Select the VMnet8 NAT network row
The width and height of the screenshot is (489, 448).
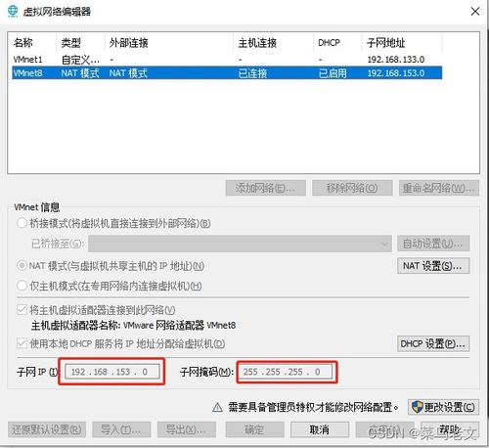click(227, 72)
